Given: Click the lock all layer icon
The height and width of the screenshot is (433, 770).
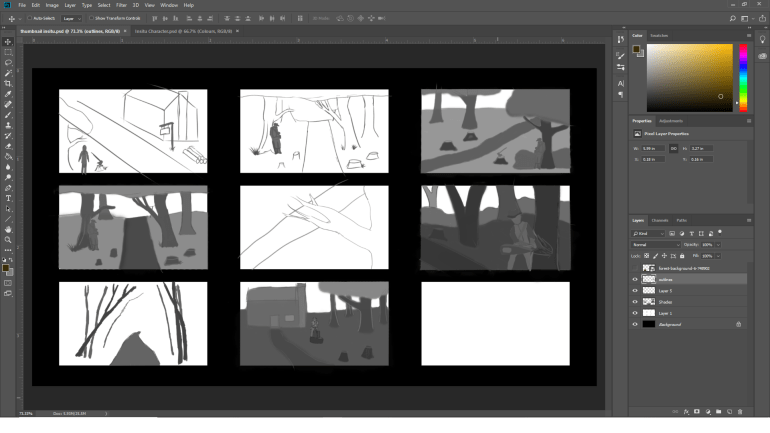Looking at the screenshot, I should (x=682, y=256).
